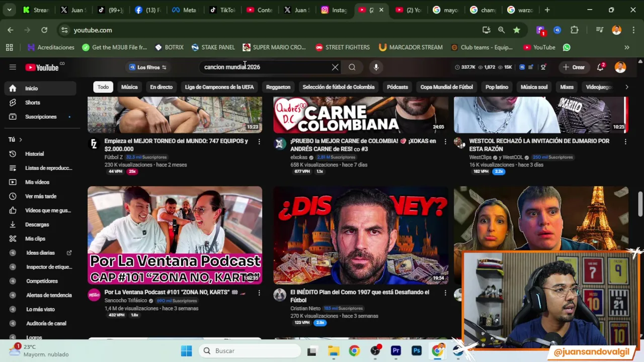Open Mis vídeos in the sidebar
Viewport: 644px width, 362px height.
click(40, 182)
